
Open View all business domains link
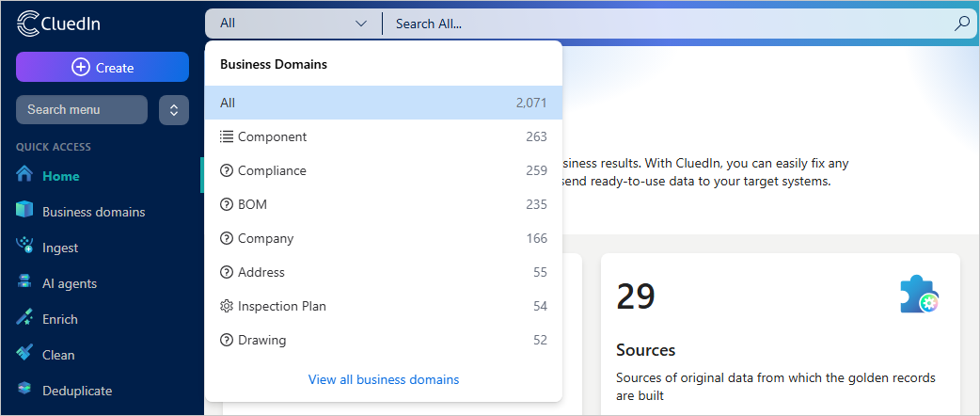384,379
